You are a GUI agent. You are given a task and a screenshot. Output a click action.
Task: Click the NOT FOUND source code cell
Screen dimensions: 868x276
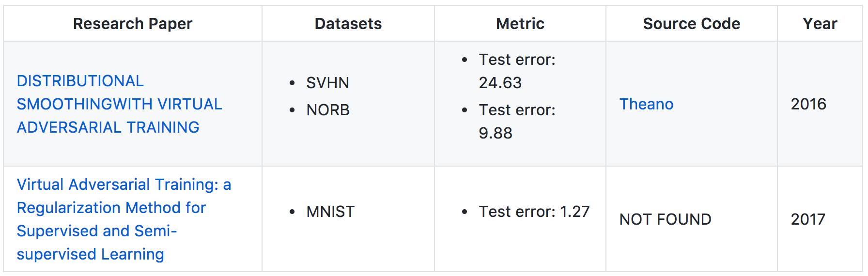click(665, 219)
